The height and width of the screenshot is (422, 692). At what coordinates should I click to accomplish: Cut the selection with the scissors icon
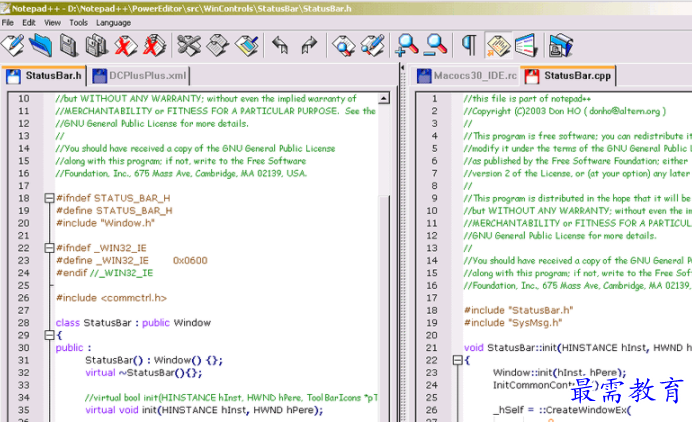(x=189, y=45)
